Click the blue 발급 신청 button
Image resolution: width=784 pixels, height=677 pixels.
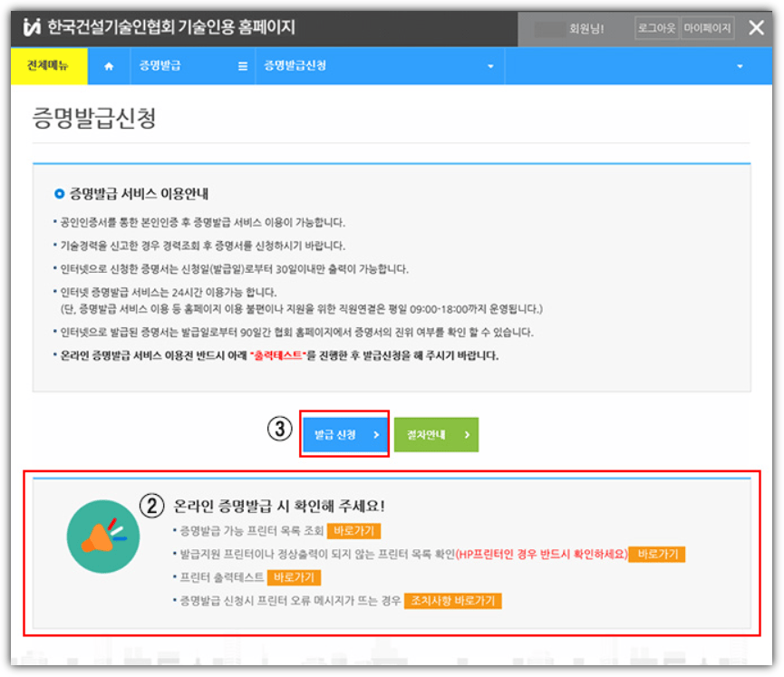click(345, 434)
